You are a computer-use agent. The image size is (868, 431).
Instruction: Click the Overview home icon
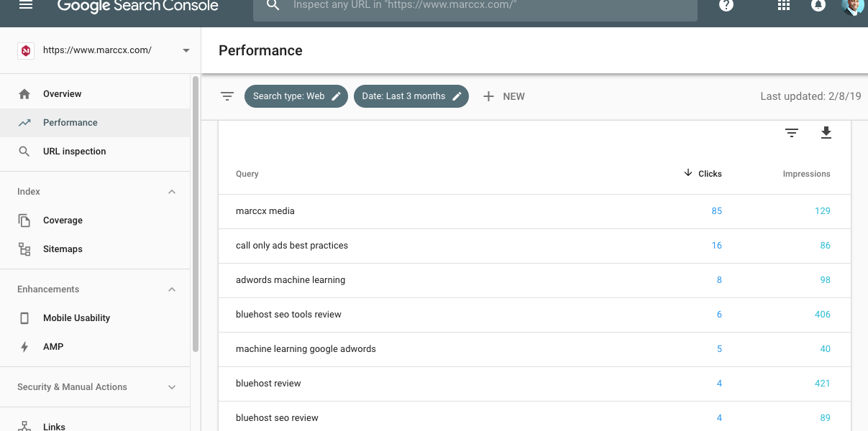[x=24, y=94]
